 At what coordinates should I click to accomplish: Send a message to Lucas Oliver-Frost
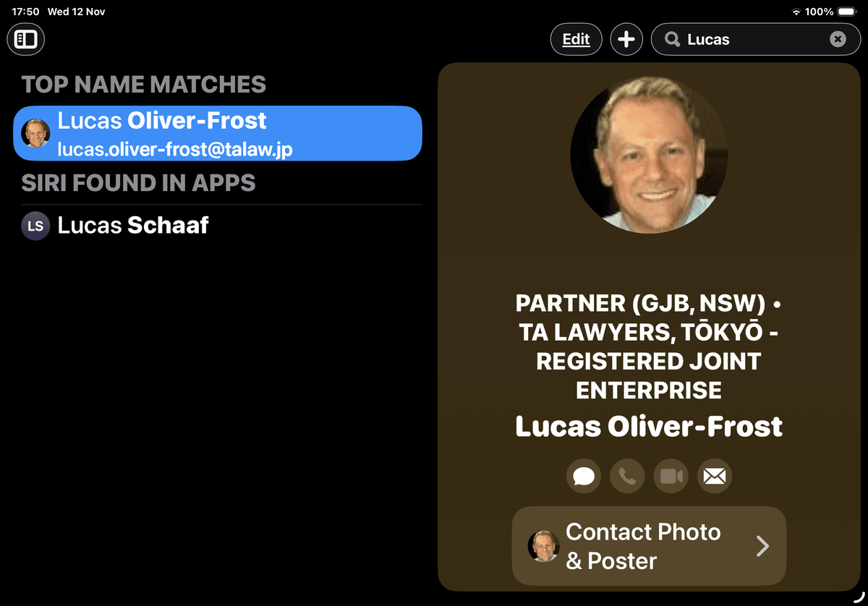coord(584,477)
